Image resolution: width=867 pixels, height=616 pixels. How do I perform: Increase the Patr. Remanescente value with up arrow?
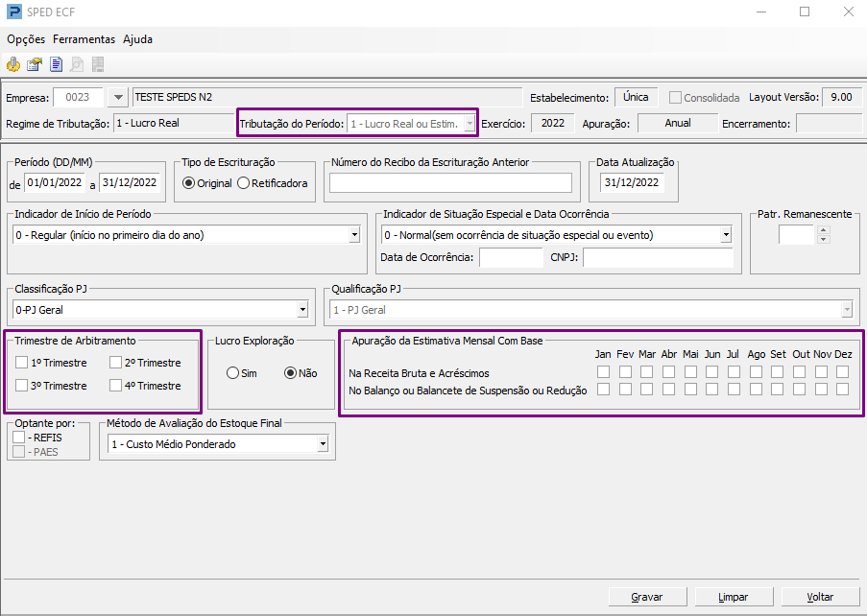point(824,230)
